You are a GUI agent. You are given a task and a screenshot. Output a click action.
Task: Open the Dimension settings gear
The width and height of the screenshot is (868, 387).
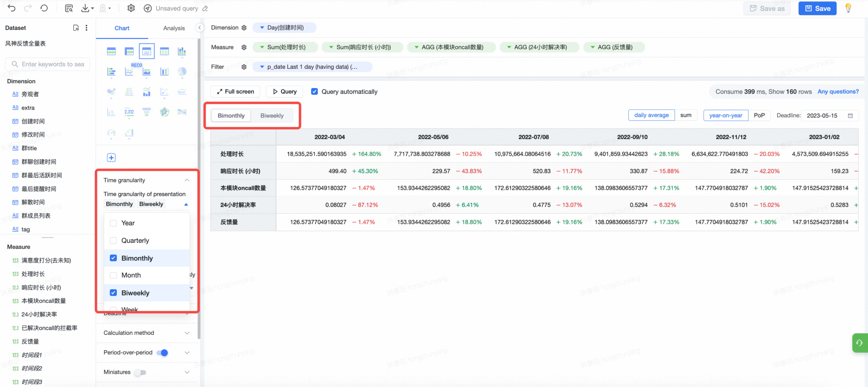(x=244, y=28)
